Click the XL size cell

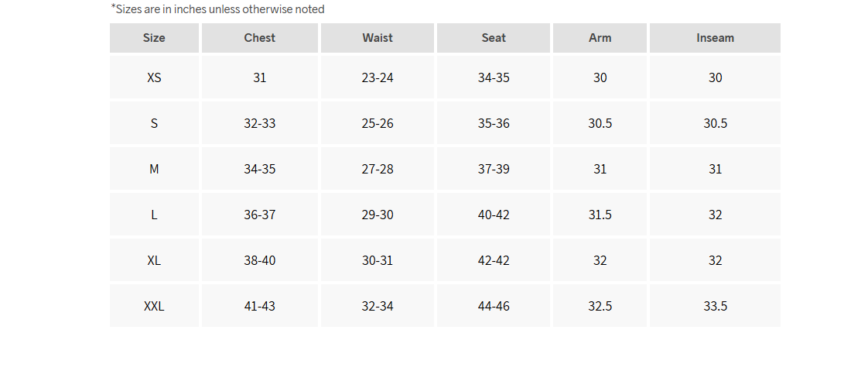(154, 261)
